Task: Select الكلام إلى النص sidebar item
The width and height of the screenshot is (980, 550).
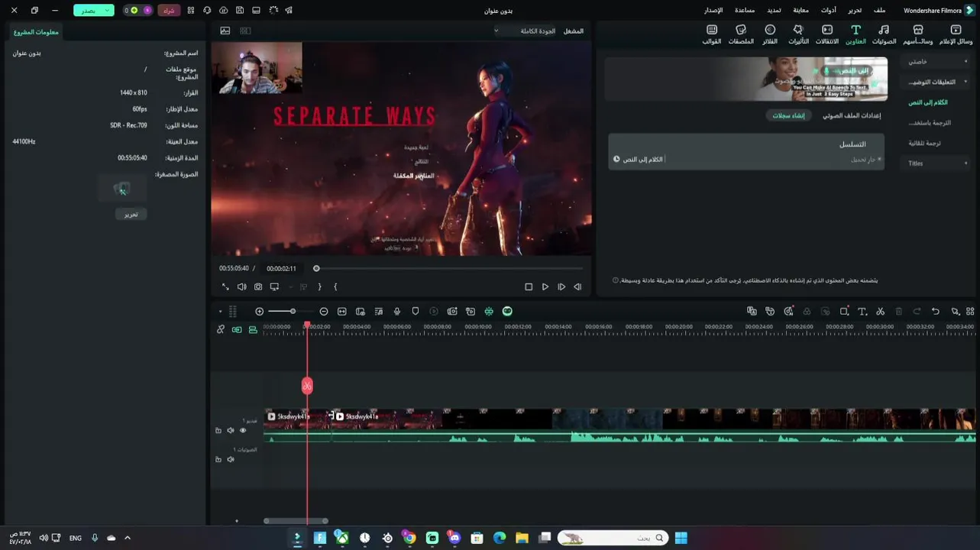Action: (928, 102)
